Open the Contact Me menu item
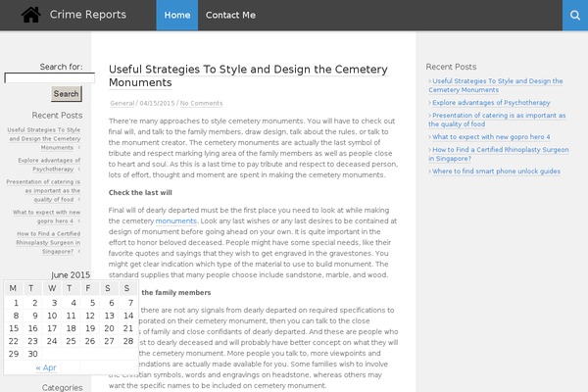The width and height of the screenshot is (588, 392). pyautogui.click(x=230, y=15)
